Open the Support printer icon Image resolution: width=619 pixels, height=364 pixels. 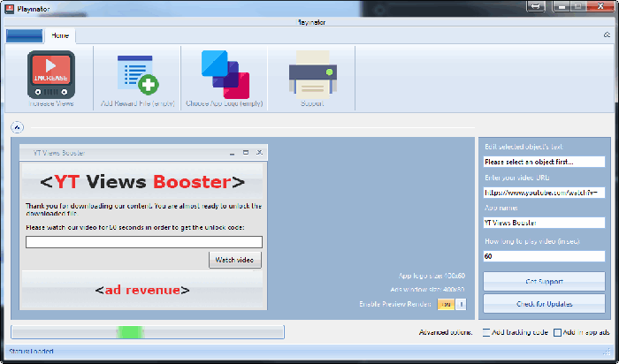coord(312,74)
